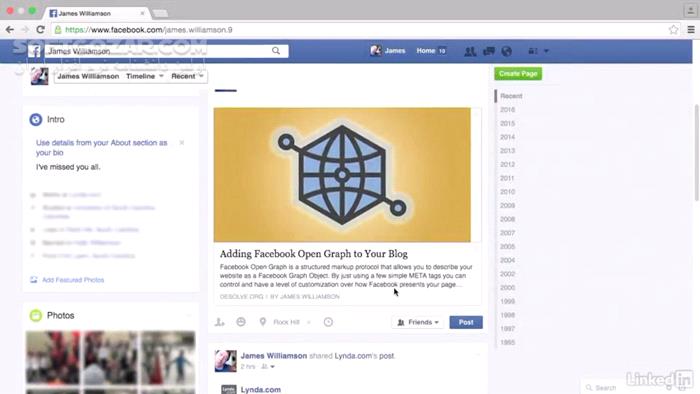Jump to 2014 in timeline navigator
Viewport: 700px width, 394px height.
(x=508, y=137)
